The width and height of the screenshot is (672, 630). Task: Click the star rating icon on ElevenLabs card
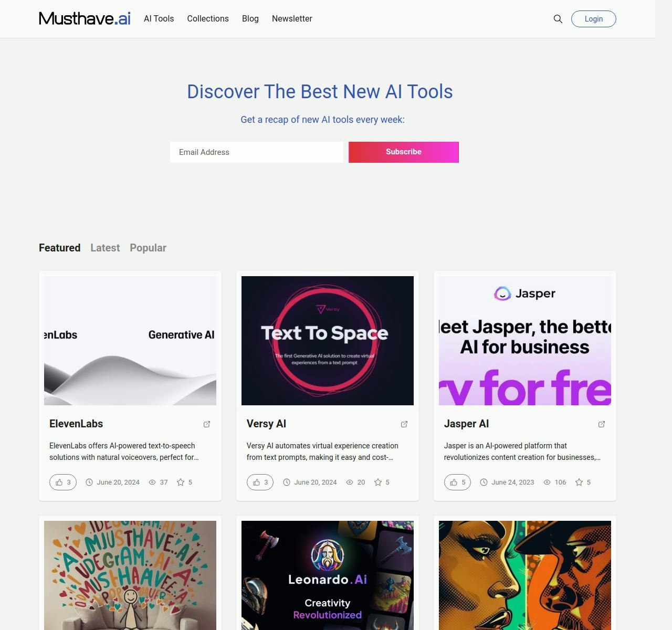[x=181, y=482]
